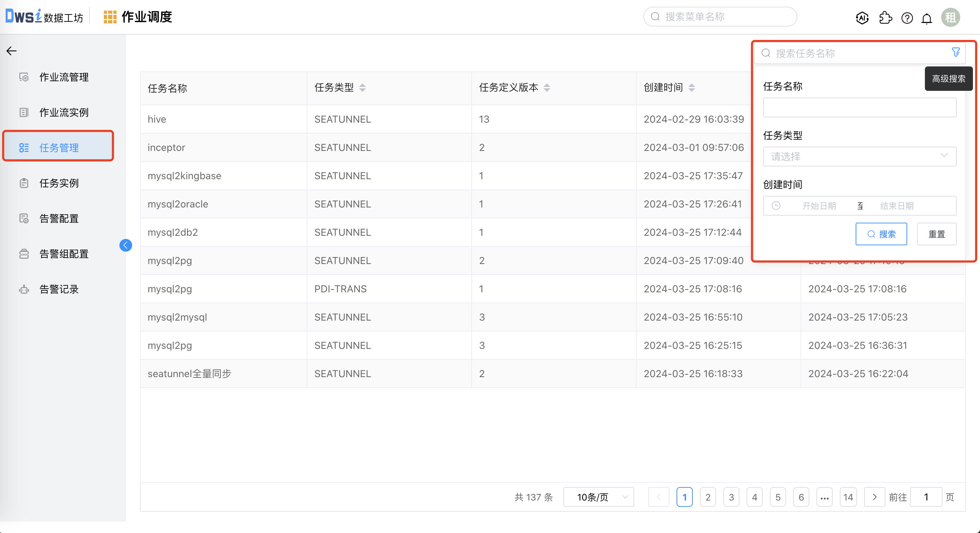Screen dimensions: 980x533
Task: Click the 开始日期 date field
Action: point(819,206)
